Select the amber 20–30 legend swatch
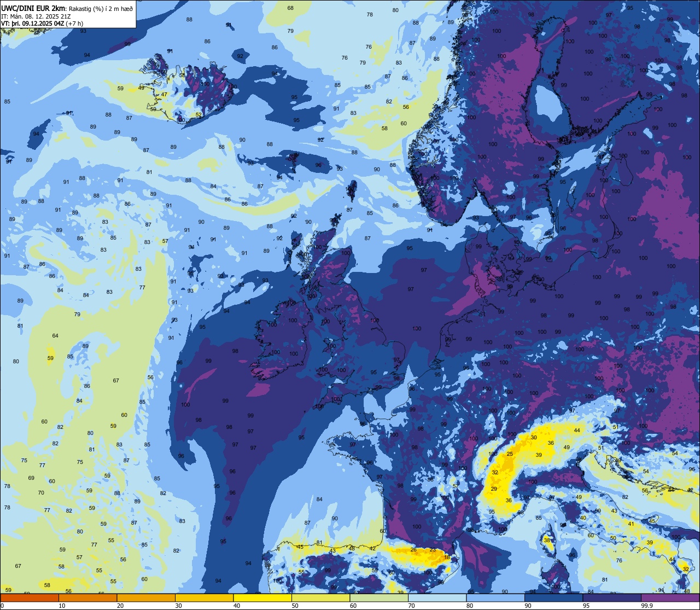700x610 pixels. (x=146, y=597)
